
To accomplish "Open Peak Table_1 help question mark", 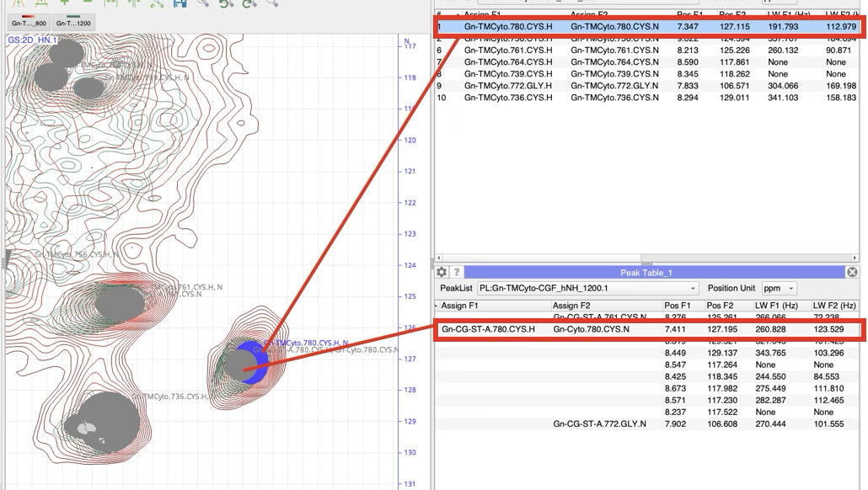I will click(x=456, y=272).
